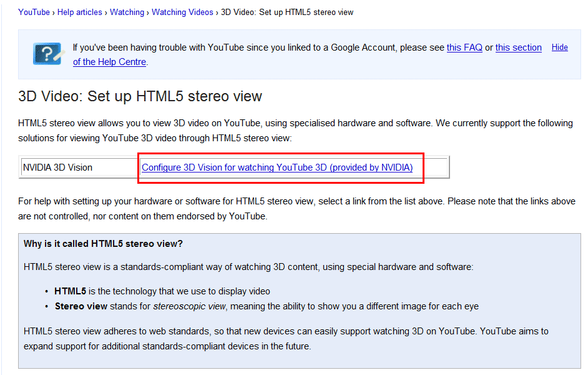Click the italic 'stereoscopic view' text
Image resolution: width=588 pixels, height=375 pixels.
[189, 306]
